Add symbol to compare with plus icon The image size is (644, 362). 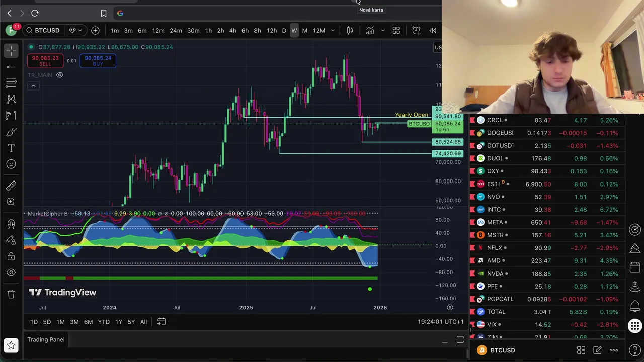point(95,30)
